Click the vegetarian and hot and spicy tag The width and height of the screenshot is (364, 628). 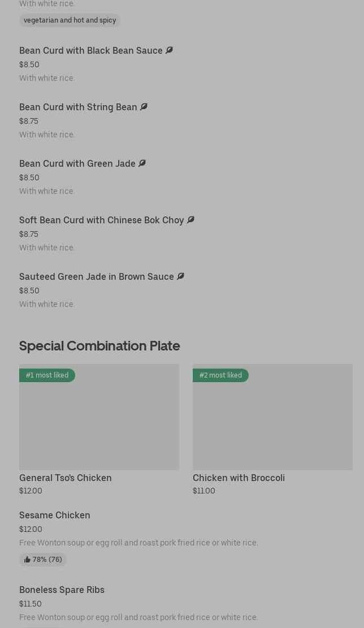[x=70, y=20]
